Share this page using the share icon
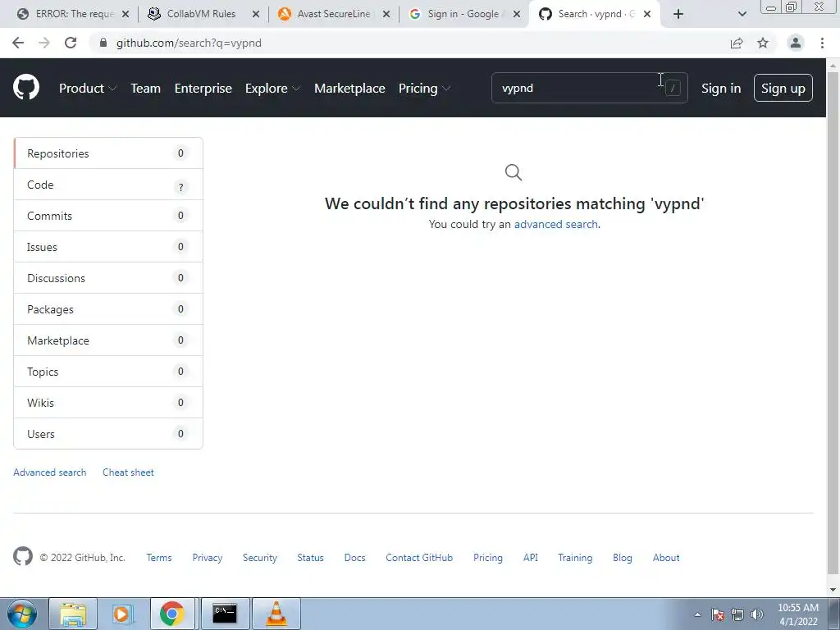This screenshot has width=840, height=630. [x=737, y=43]
